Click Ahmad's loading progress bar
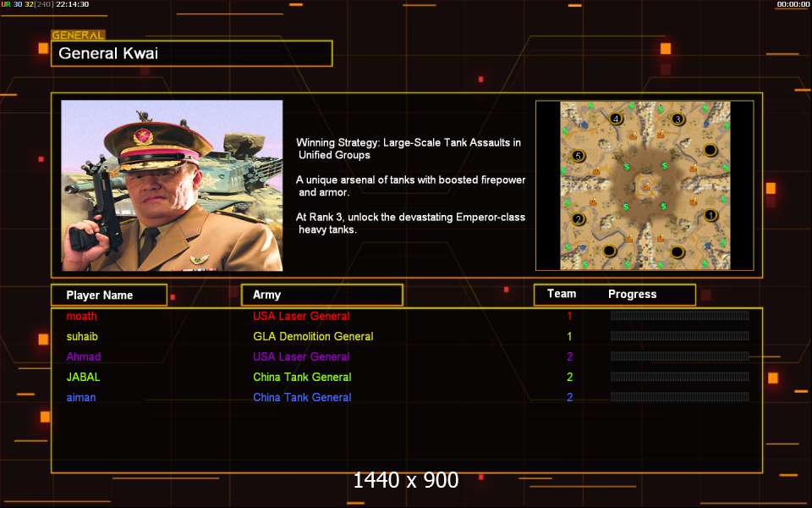The height and width of the screenshot is (508, 812). [x=679, y=356]
